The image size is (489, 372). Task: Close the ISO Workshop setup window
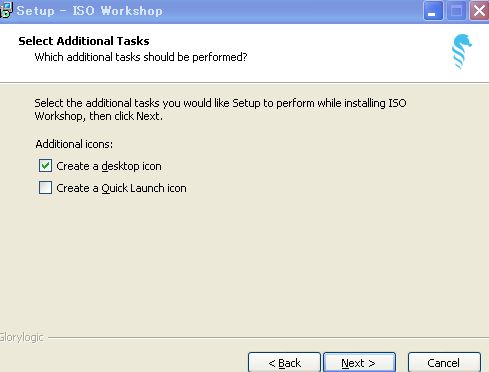pyautogui.click(x=479, y=11)
